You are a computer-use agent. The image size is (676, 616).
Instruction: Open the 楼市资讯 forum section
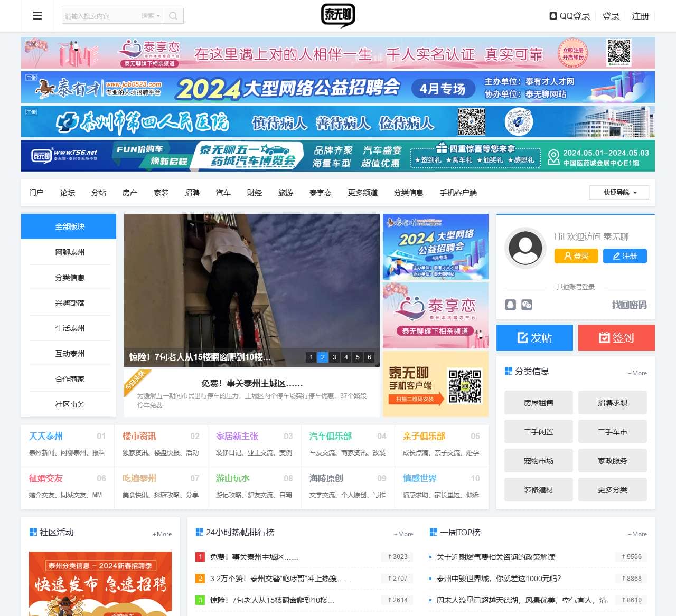pyautogui.click(x=139, y=436)
